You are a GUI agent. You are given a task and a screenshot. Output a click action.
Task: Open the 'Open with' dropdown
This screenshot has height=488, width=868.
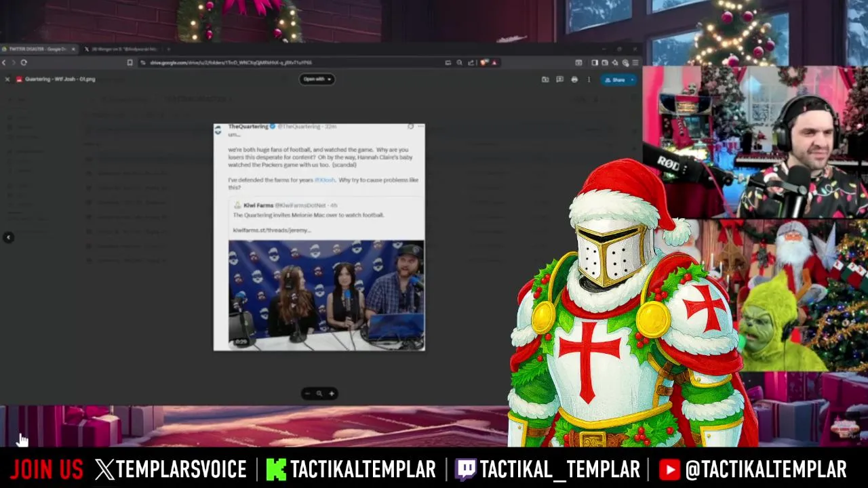click(x=317, y=79)
